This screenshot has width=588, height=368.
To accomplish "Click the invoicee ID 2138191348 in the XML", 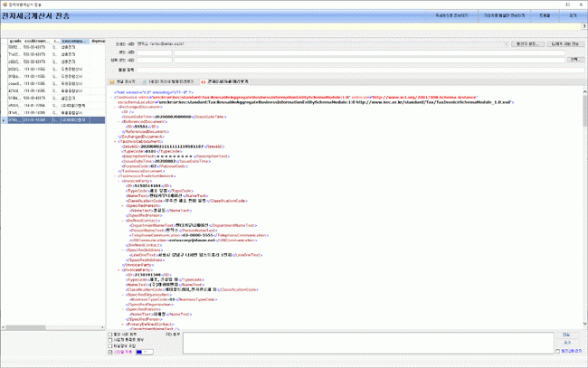I will pos(147,275).
